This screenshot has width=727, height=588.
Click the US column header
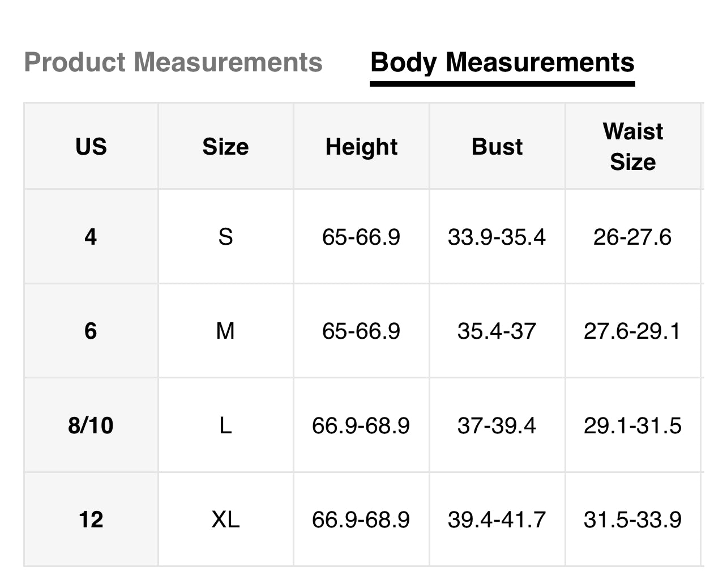click(x=91, y=147)
